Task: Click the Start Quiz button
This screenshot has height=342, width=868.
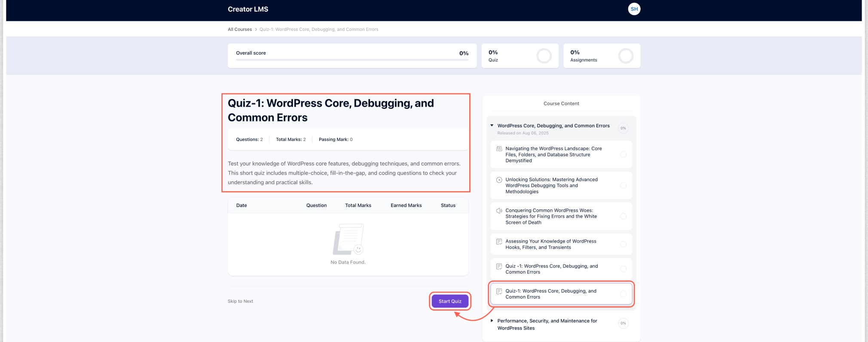Action: pyautogui.click(x=450, y=301)
